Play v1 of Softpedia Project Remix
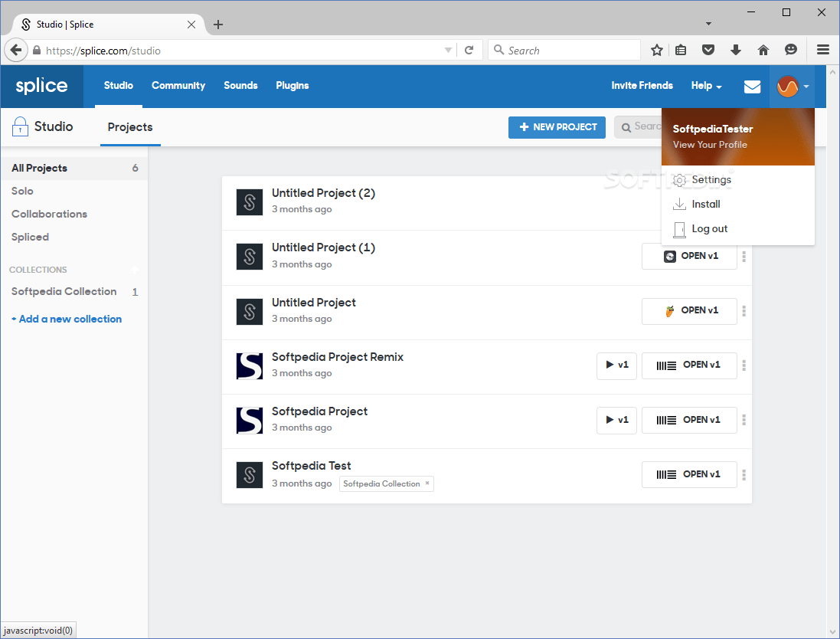 pyautogui.click(x=616, y=365)
